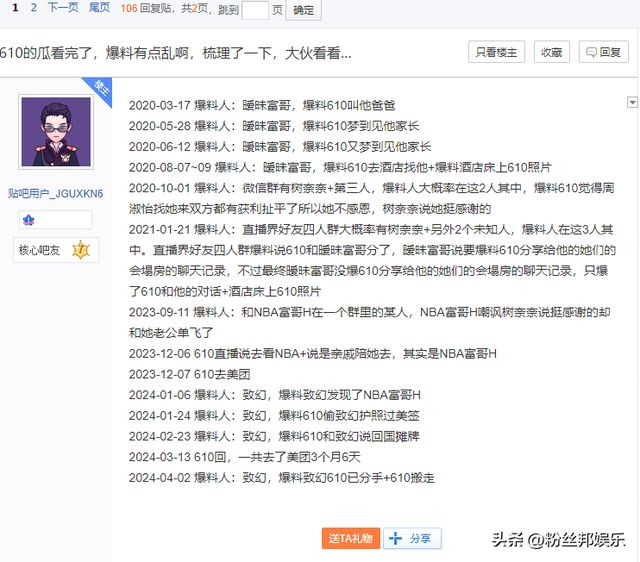Jump to the 尾页 last page link
Screen dimensions: 640x562
[99, 8]
